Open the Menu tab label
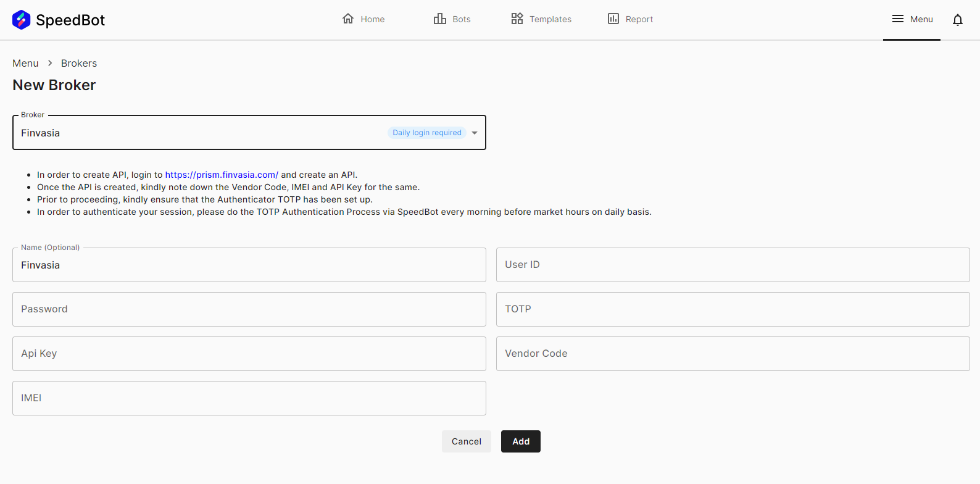Viewport: 980px width, 484px height. (x=921, y=19)
